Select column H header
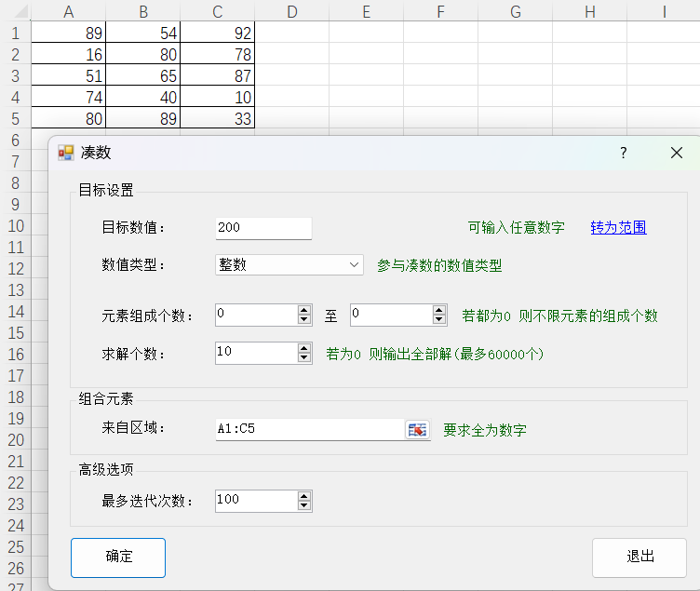The height and width of the screenshot is (591, 700). (x=590, y=11)
